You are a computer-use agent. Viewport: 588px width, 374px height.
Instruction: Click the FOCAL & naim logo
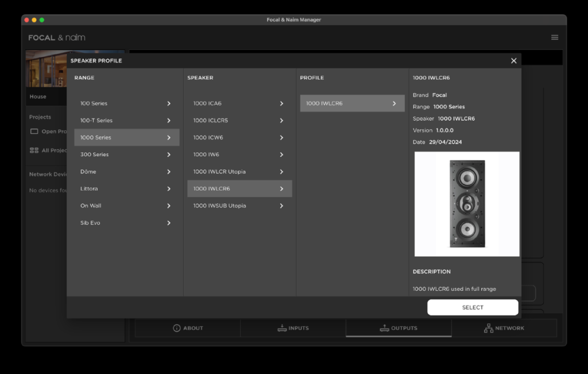pyautogui.click(x=57, y=37)
